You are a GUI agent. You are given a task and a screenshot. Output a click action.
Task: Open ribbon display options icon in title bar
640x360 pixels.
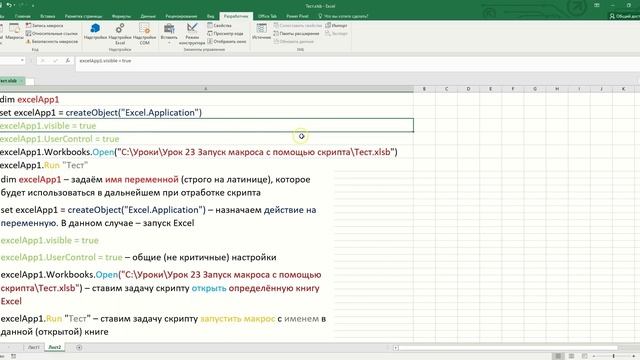(597, 5)
